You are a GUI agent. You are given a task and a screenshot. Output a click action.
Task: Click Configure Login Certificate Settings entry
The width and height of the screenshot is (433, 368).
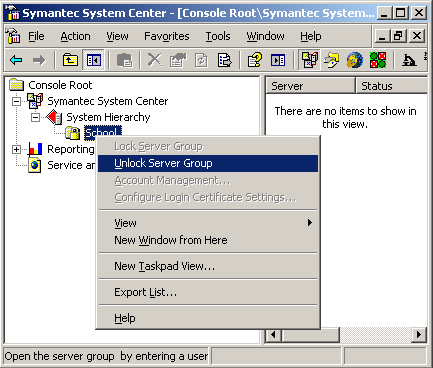tap(208, 197)
